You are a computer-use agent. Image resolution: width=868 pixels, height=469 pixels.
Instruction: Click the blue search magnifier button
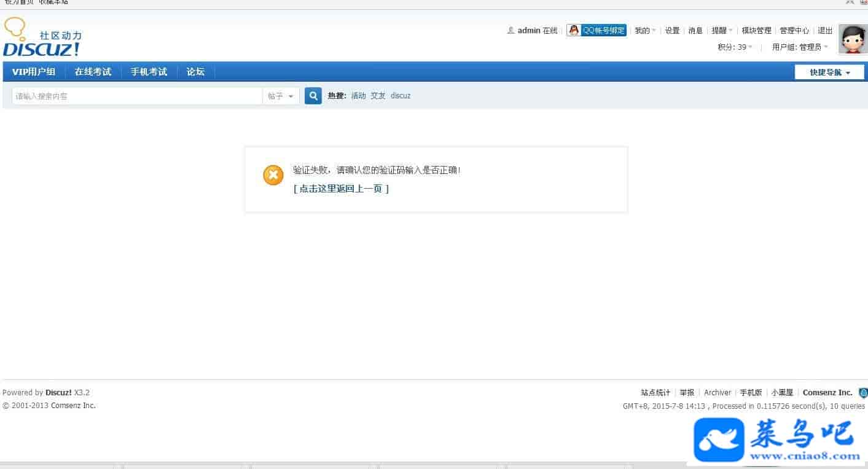point(313,96)
